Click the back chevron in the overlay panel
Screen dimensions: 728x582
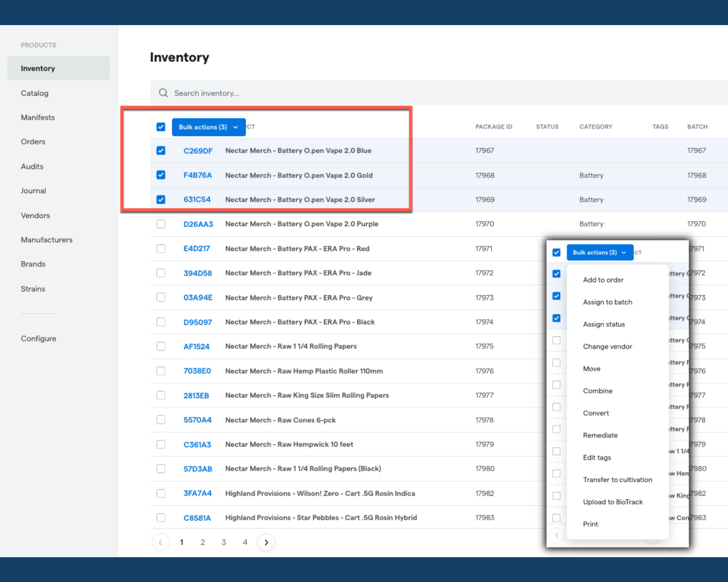click(x=556, y=535)
